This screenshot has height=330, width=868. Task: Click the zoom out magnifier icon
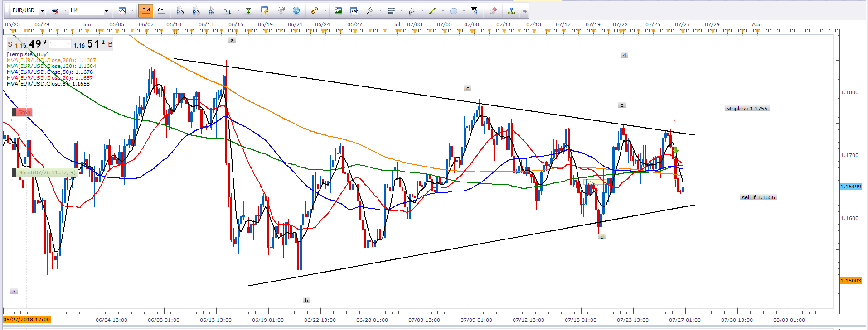click(x=196, y=10)
